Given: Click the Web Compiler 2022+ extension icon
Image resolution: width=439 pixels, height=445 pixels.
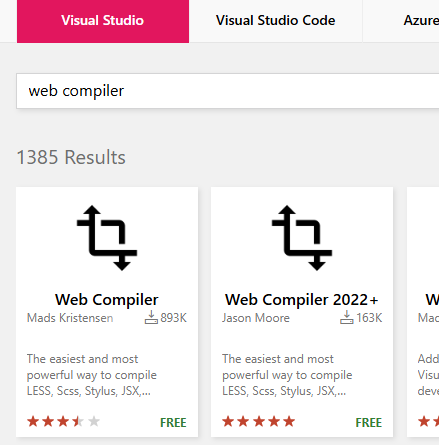Looking at the screenshot, I should (x=302, y=238).
